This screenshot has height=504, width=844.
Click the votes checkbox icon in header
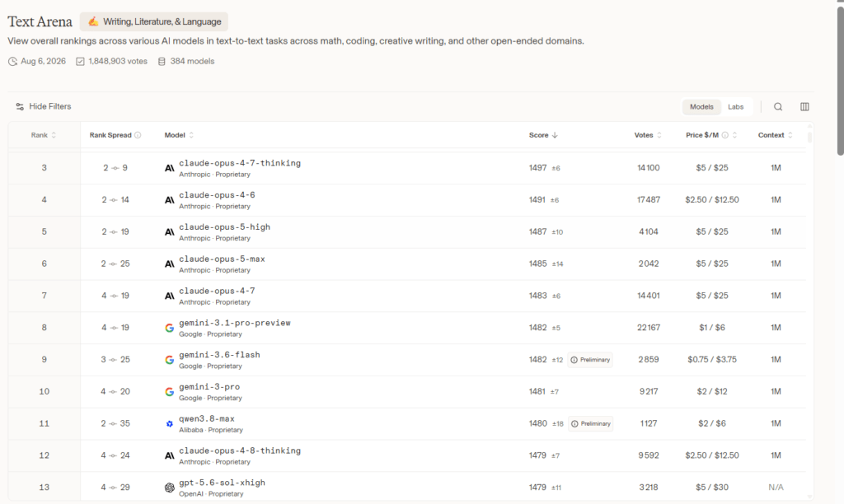coord(80,61)
